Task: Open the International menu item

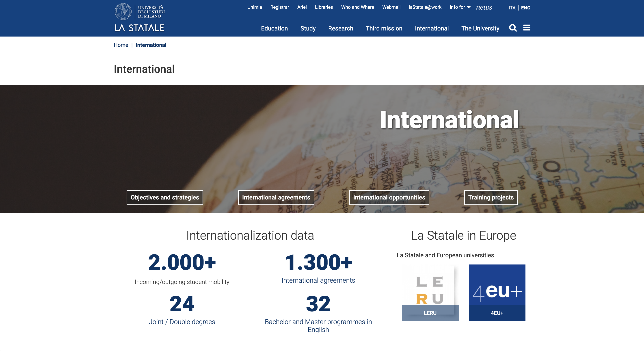Action: pos(432,28)
